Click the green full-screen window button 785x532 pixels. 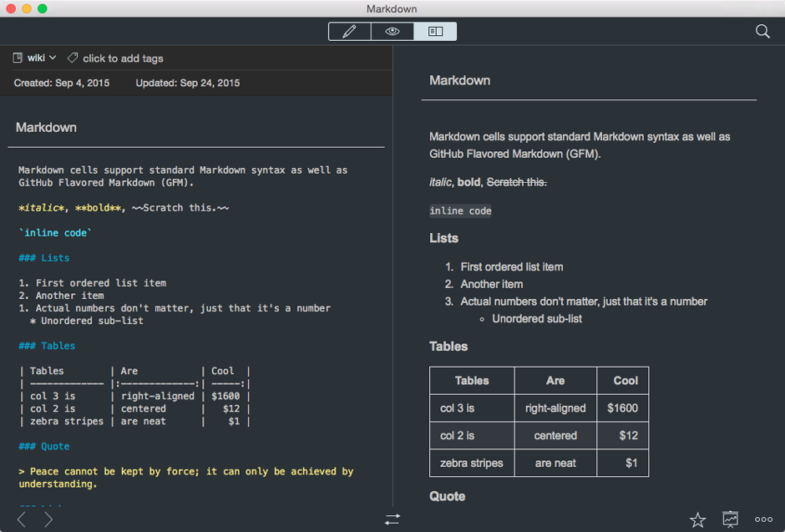click(x=43, y=8)
